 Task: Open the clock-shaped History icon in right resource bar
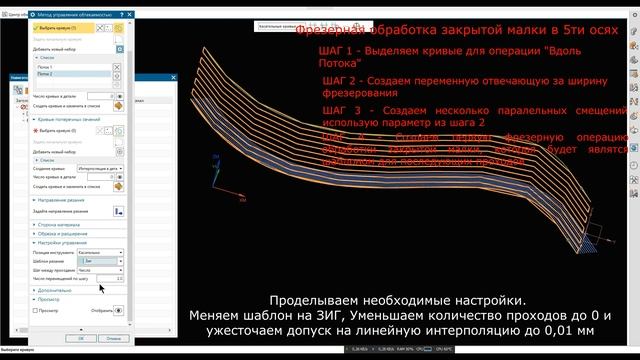[634, 165]
